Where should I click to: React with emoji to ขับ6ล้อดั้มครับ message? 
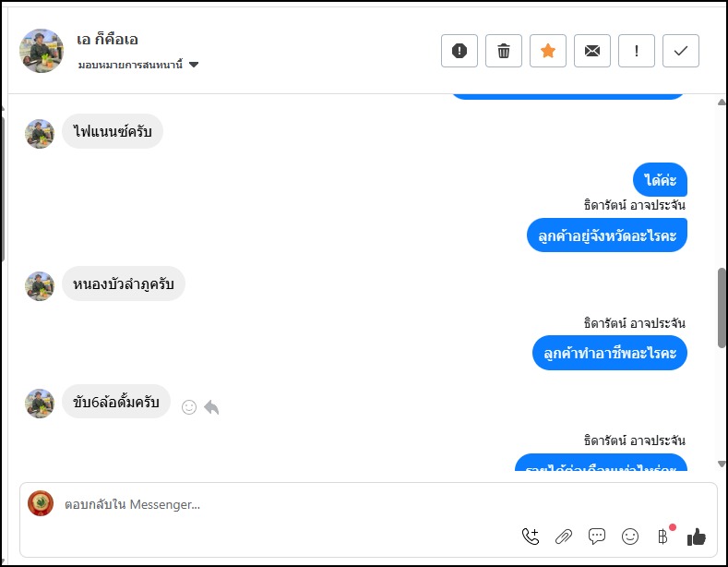click(x=189, y=406)
